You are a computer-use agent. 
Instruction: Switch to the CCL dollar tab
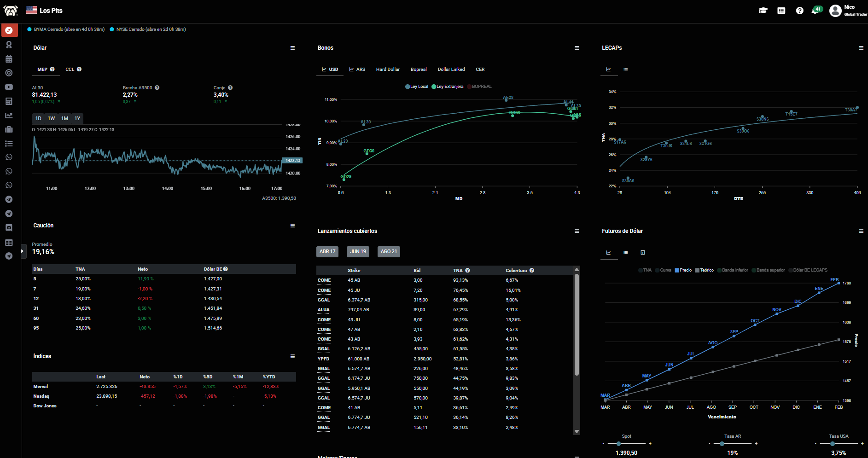(x=73, y=70)
